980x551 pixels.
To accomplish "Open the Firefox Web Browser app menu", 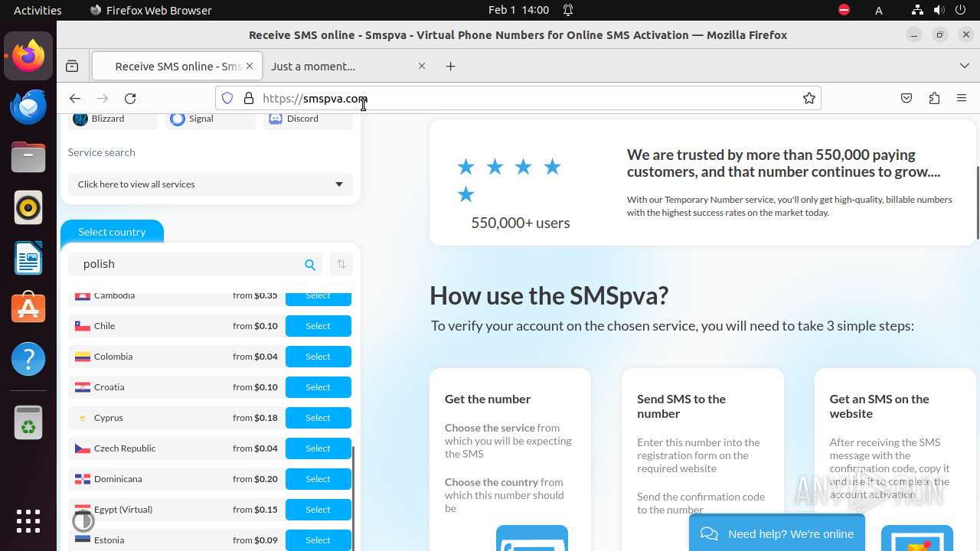I will 151,10.
